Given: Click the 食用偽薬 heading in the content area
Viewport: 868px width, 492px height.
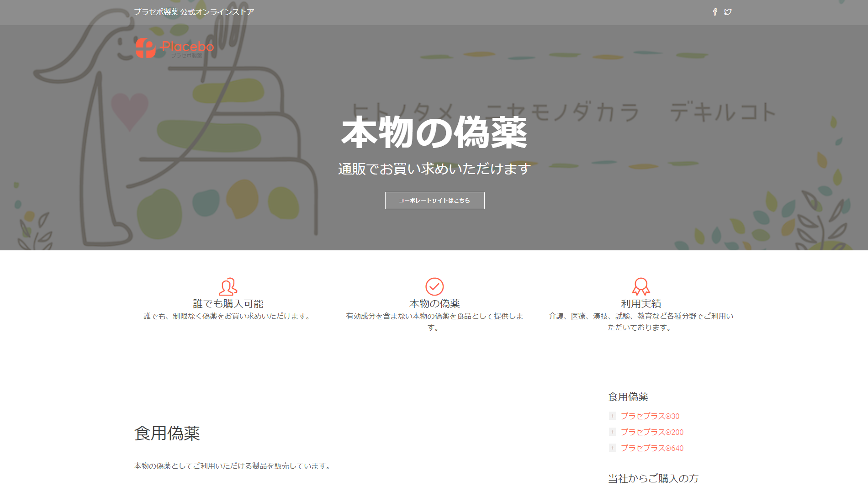Looking at the screenshot, I should pos(168,433).
